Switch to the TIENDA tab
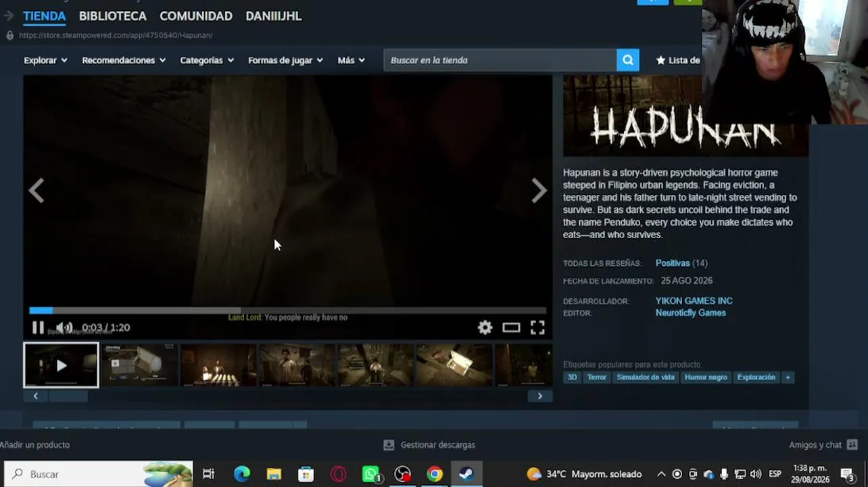The height and width of the screenshot is (487, 868). click(x=45, y=16)
